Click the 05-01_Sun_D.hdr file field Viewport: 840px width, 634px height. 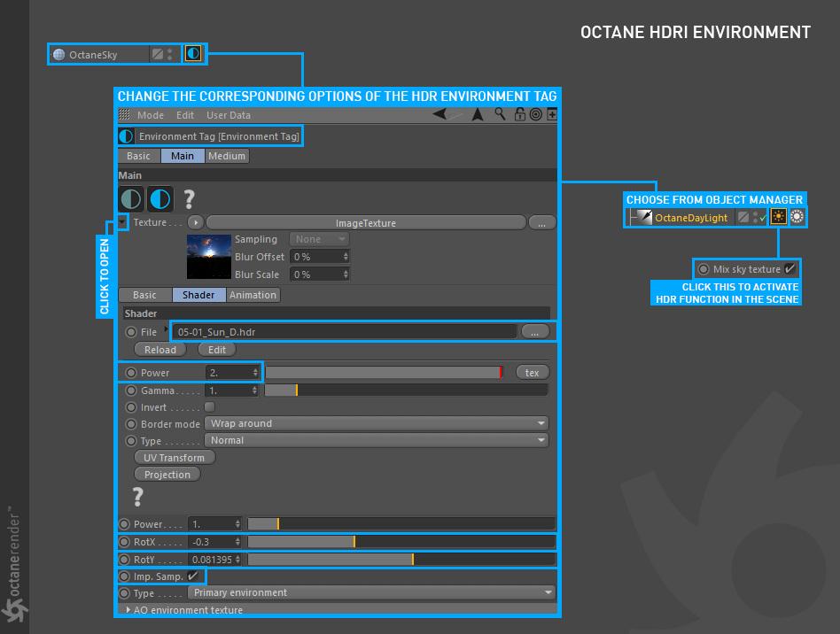[346, 332]
